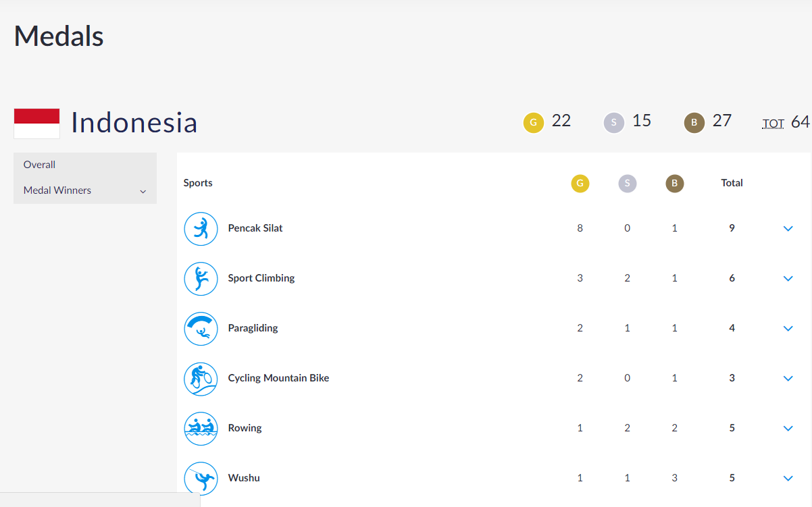
Task: Open the Medal Winners submenu
Action: click(84, 190)
